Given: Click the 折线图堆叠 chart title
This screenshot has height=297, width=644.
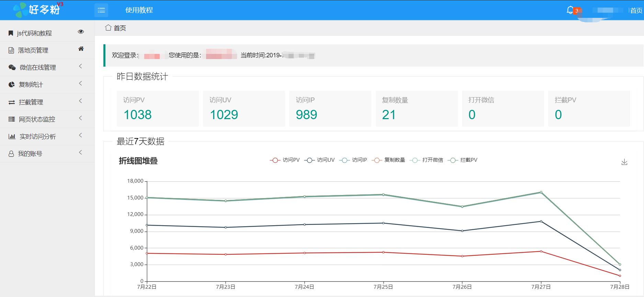Looking at the screenshot, I should (138, 161).
